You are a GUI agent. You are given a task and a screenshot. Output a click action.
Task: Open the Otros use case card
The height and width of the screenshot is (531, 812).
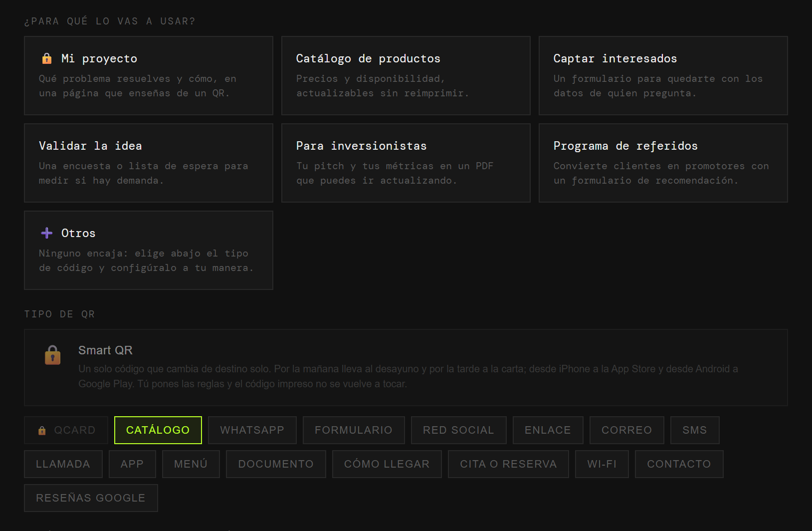[149, 250]
